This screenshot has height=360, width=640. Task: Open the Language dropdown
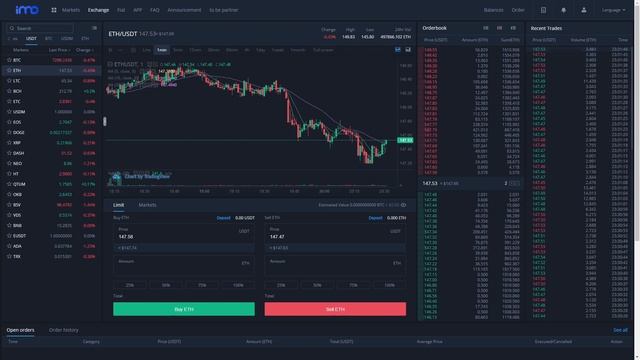[x=613, y=10]
